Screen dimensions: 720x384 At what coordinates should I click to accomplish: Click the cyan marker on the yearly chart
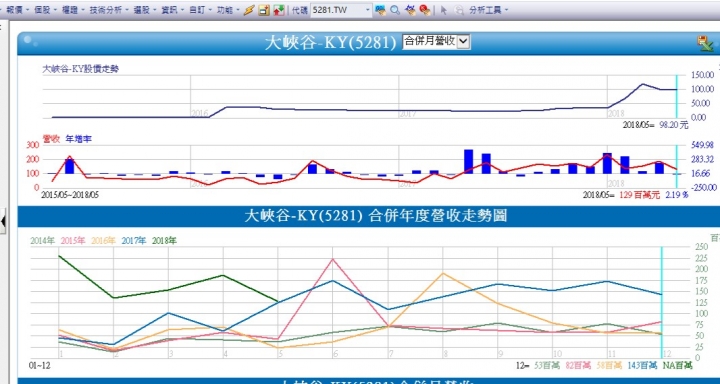click(662, 303)
